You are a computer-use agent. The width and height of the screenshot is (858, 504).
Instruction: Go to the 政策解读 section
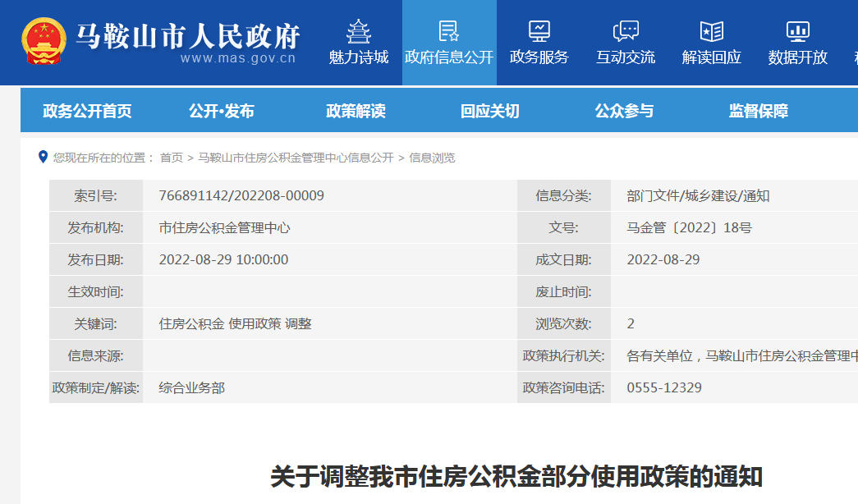(356, 111)
